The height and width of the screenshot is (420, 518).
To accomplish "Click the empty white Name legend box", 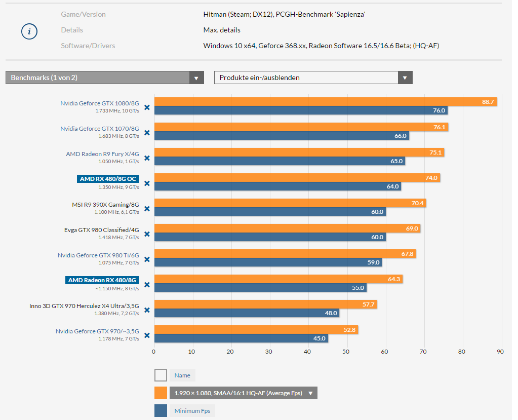I will click(161, 375).
